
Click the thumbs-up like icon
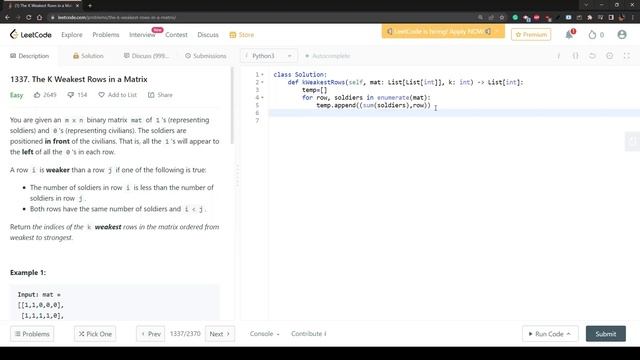[x=37, y=95]
